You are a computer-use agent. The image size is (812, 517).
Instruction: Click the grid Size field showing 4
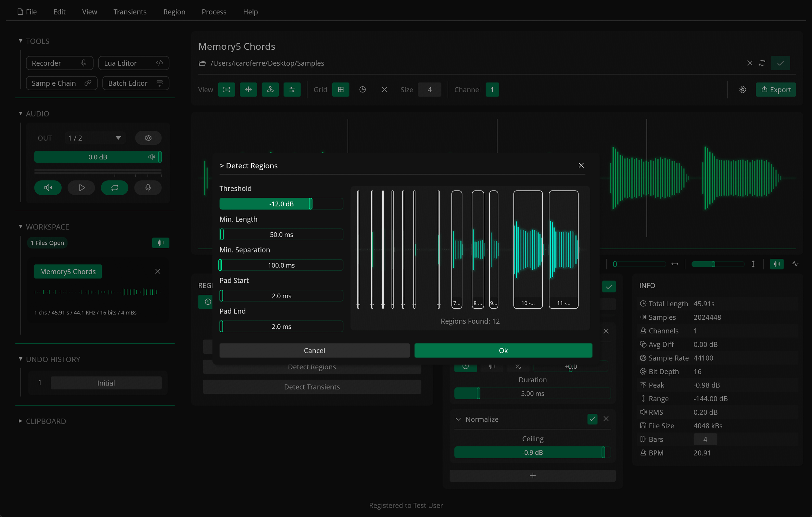click(429, 89)
